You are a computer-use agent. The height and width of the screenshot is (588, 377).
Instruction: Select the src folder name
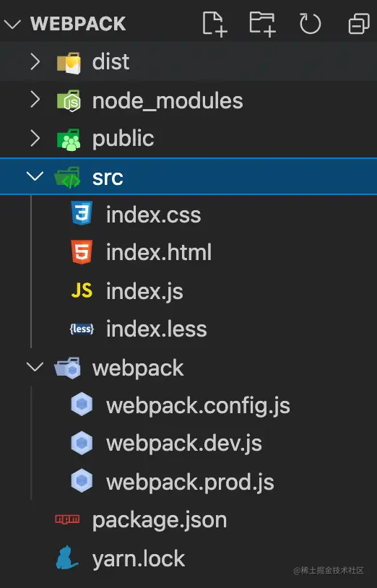pos(108,178)
